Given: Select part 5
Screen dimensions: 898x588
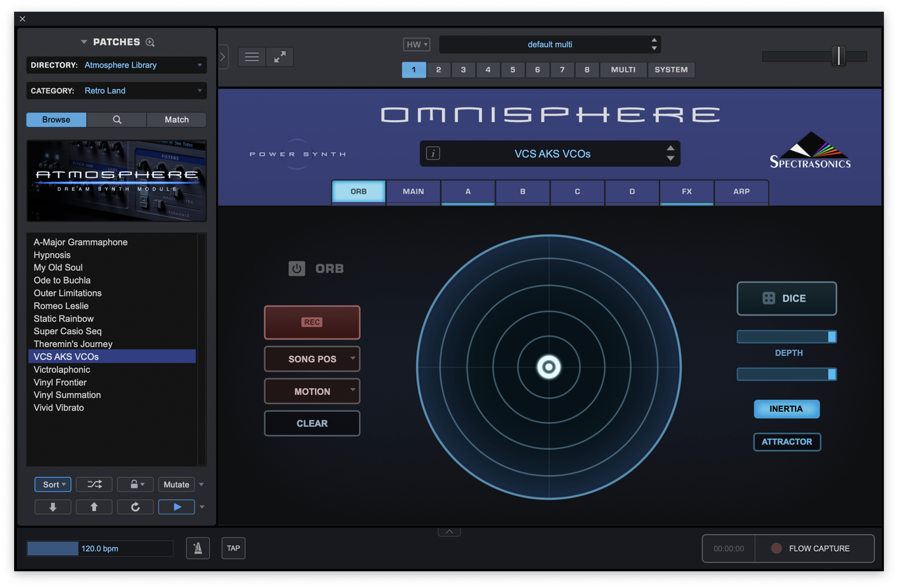Looking at the screenshot, I should pos(513,69).
